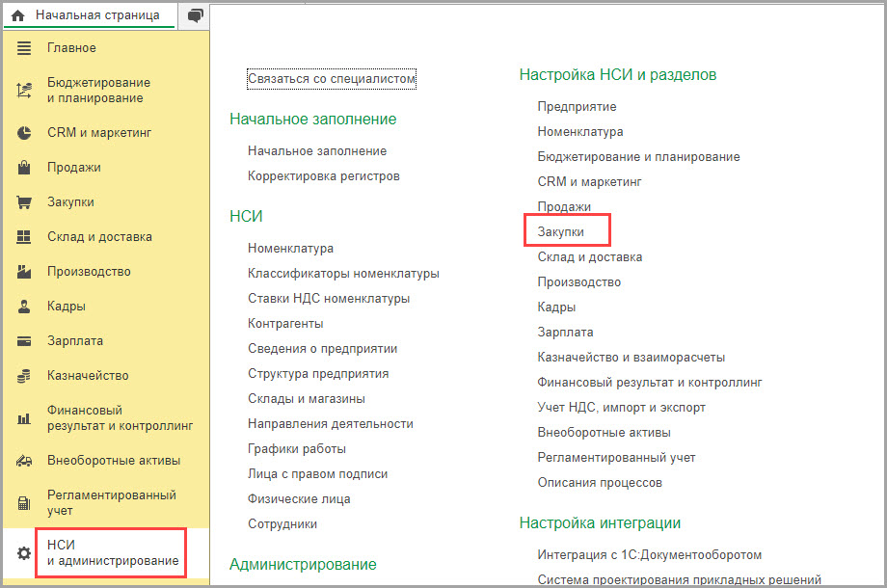Open Закупки under Настройка НСИ и разделов
This screenshot has height=588, width=887.
560,231
